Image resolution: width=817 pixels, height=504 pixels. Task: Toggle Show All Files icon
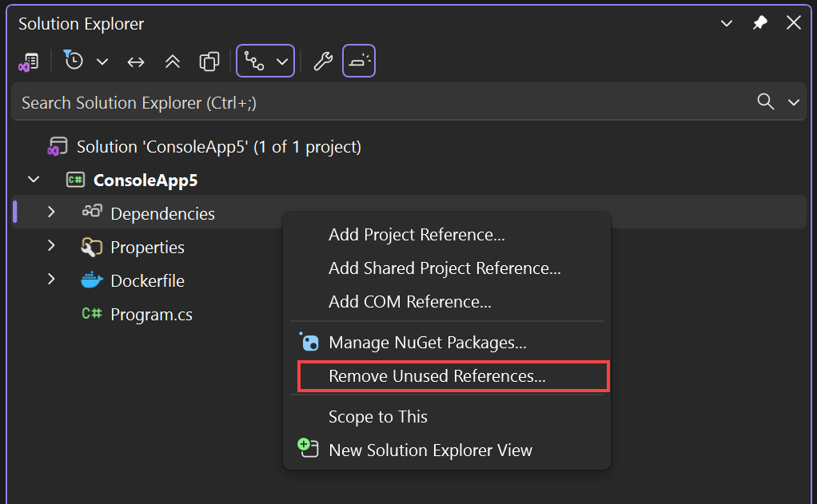(x=209, y=62)
